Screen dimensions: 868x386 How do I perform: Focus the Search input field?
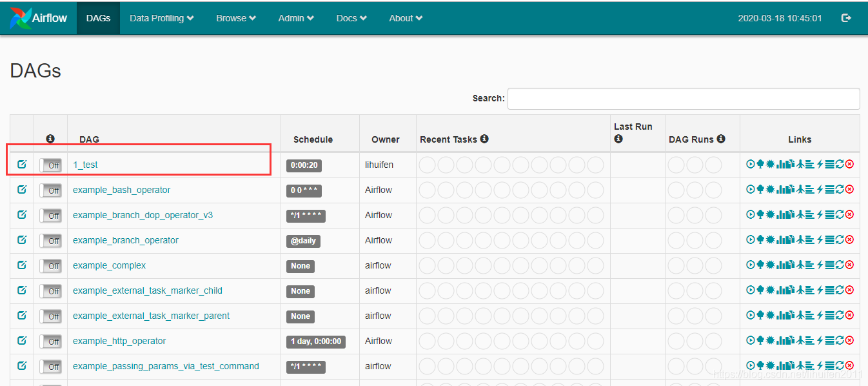click(x=684, y=99)
